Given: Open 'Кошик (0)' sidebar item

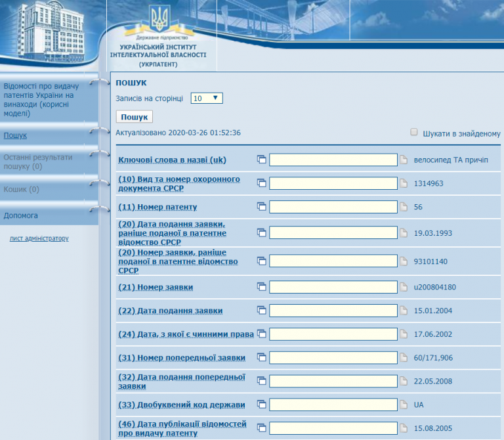Looking at the screenshot, I should coord(21,189).
